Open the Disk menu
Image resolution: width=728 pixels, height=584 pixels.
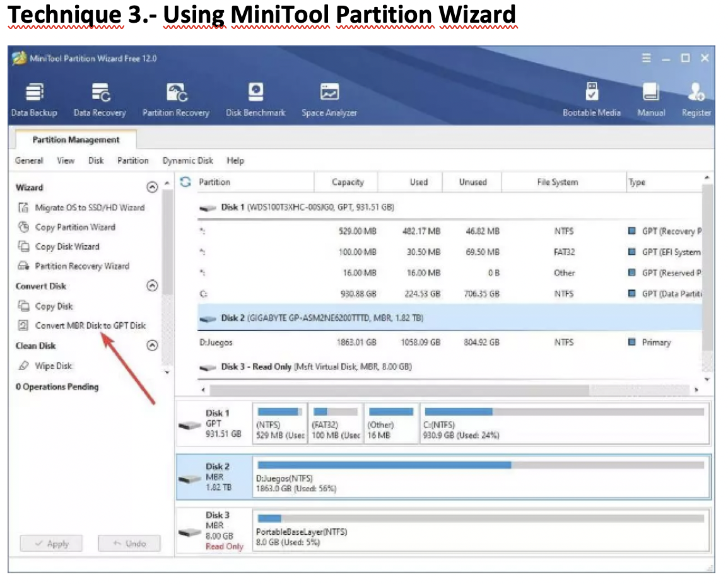tap(96, 161)
